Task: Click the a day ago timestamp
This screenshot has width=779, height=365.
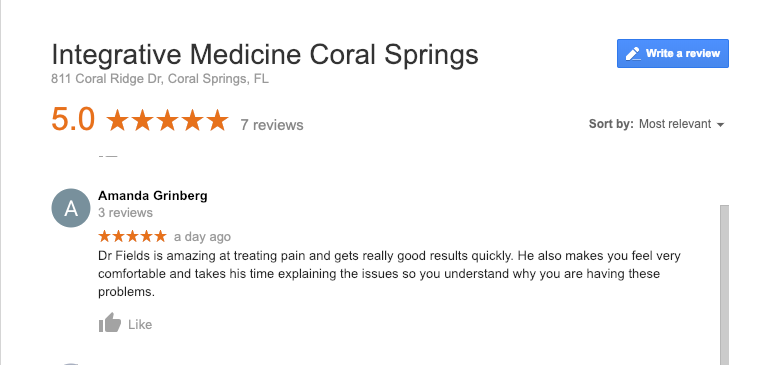Action: tap(202, 237)
